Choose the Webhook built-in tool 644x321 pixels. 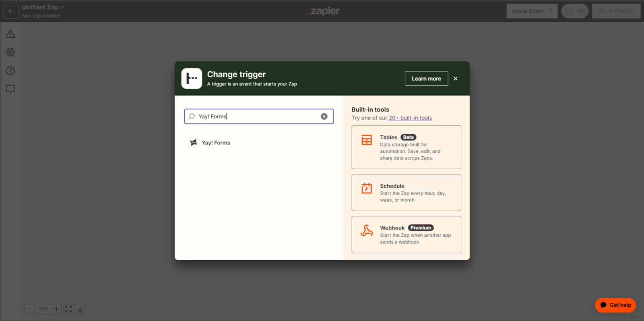click(x=406, y=234)
